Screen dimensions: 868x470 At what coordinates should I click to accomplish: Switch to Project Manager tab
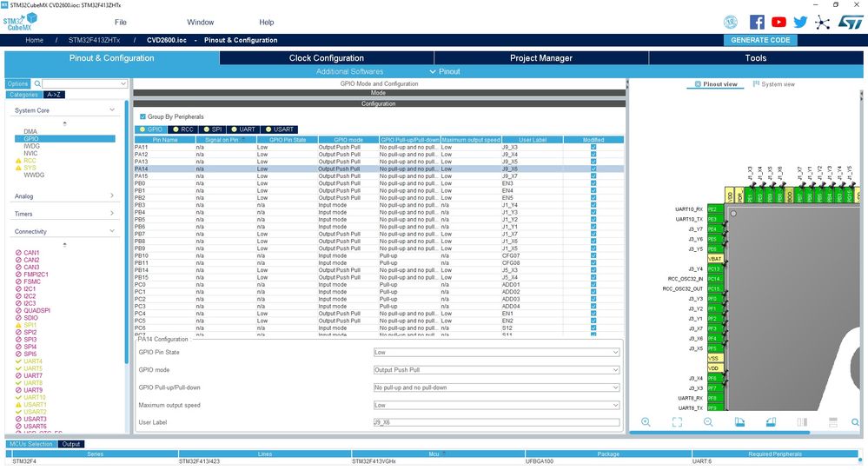[x=540, y=58]
